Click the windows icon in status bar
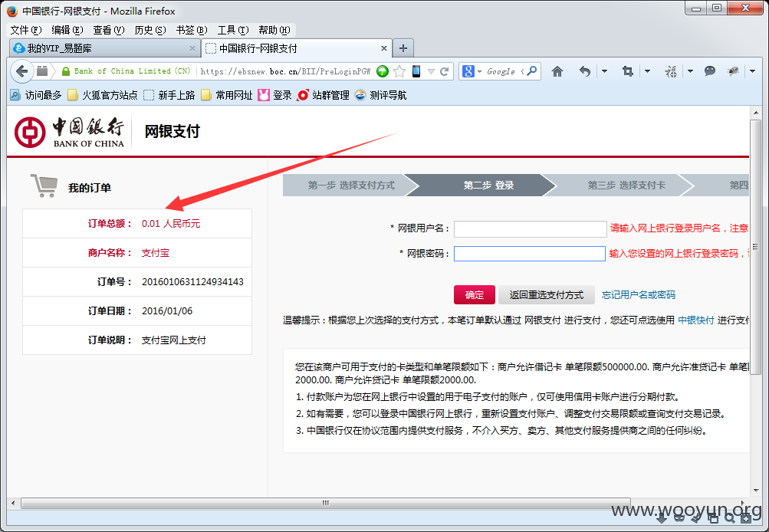Screen dimensions: 769x532 714,517
